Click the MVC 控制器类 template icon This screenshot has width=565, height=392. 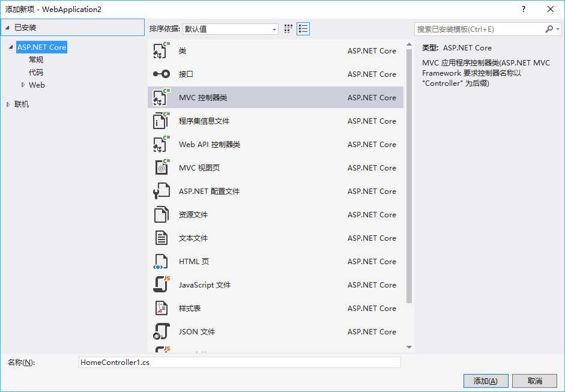[161, 97]
